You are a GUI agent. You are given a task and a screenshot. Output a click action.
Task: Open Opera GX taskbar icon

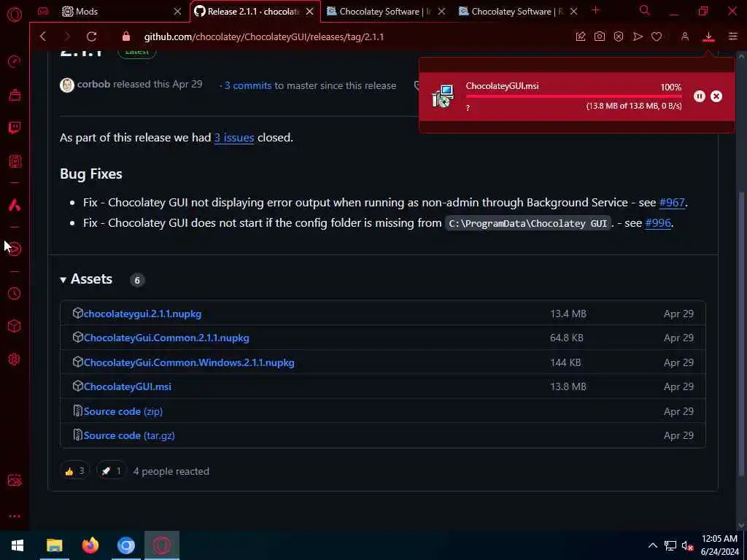point(162,545)
